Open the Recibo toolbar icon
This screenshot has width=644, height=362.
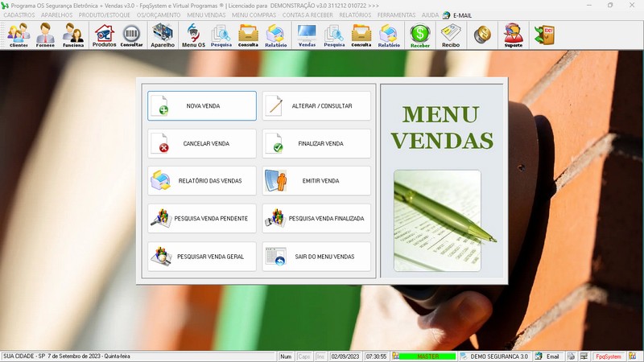(x=451, y=35)
